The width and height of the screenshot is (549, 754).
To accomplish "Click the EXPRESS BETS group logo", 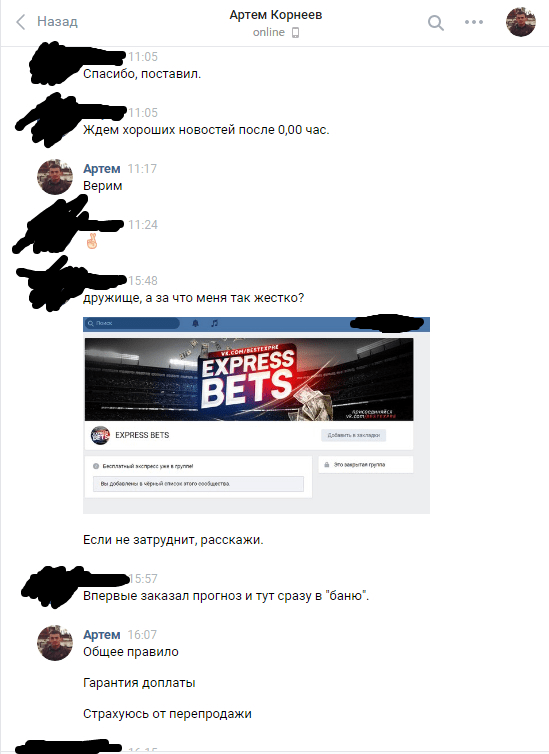I will (x=100, y=435).
